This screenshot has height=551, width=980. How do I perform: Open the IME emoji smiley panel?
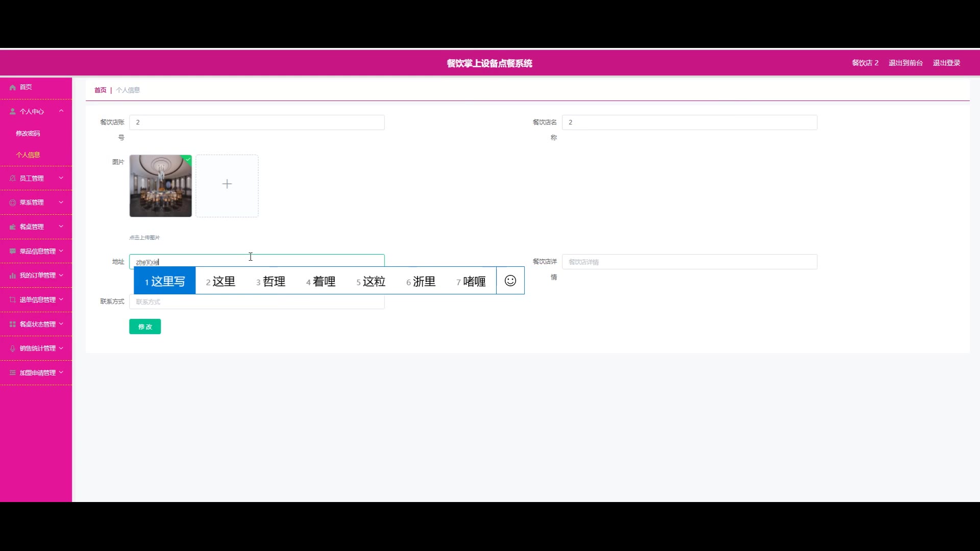pos(510,281)
